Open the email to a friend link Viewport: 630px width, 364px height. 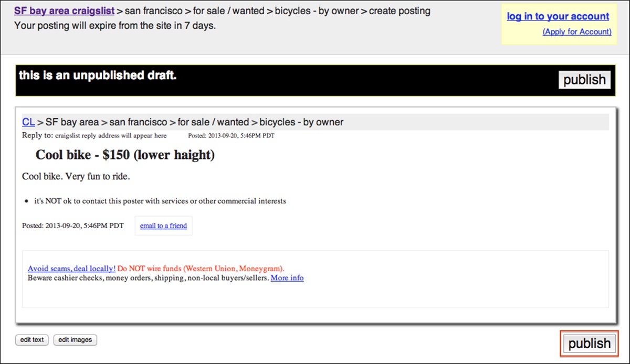tap(163, 226)
